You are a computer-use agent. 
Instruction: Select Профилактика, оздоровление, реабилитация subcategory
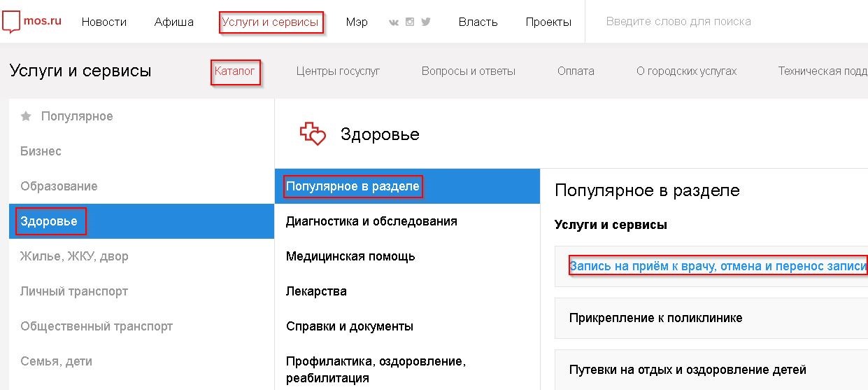tap(407, 370)
